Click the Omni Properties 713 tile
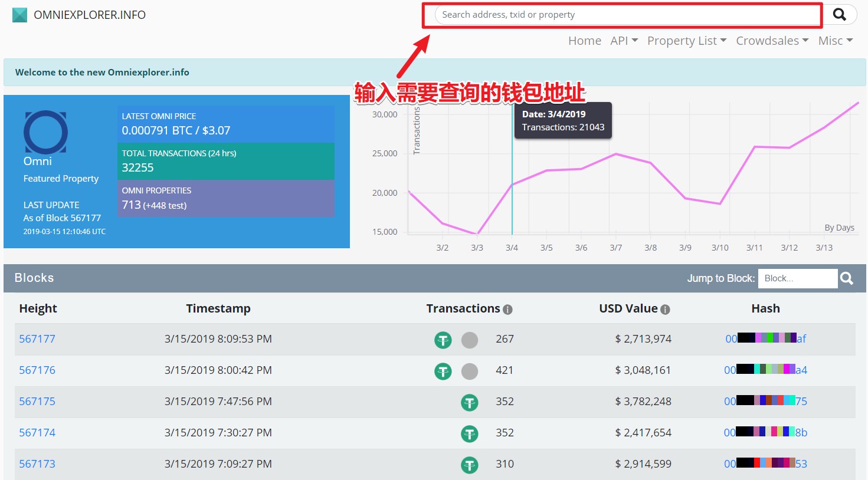The height and width of the screenshot is (480, 868). [x=226, y=198]
